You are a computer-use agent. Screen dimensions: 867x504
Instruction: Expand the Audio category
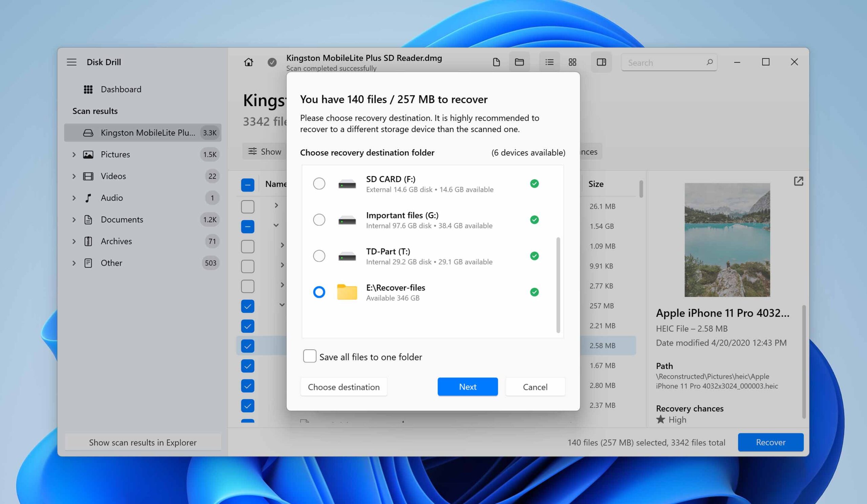73,198
